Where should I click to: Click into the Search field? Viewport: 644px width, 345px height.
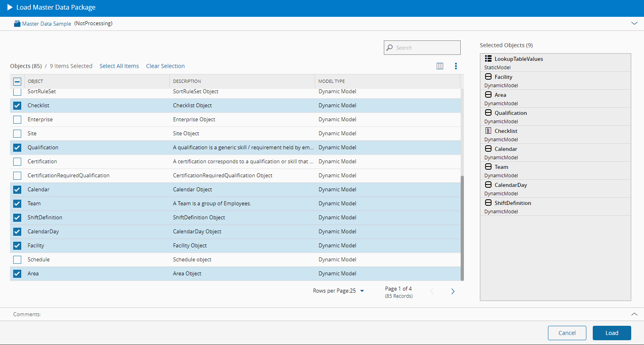426,48
